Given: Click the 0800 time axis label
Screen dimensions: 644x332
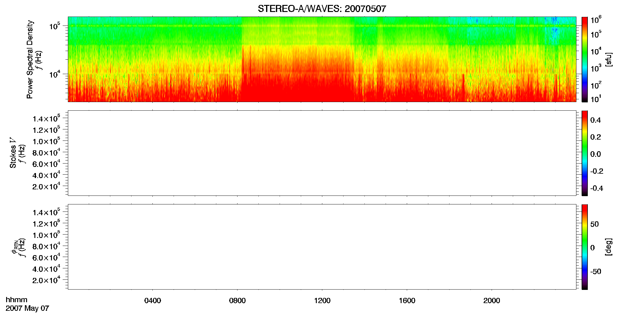Looking at the screenshot, I should [238, 301].
